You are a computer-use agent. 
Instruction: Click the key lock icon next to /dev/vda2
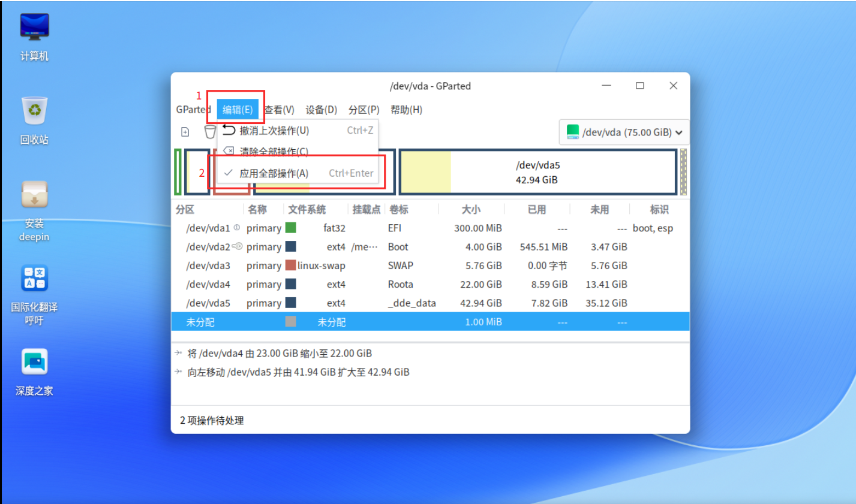[x=237, y=246]
